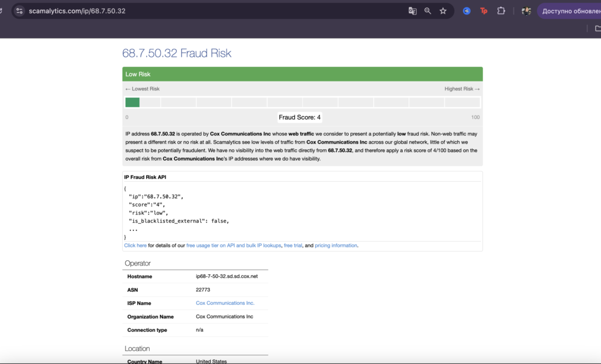The height and width of the screenshot is (364, 601).
Task: Click the Location section heading
Action: [x=137, y=349]
